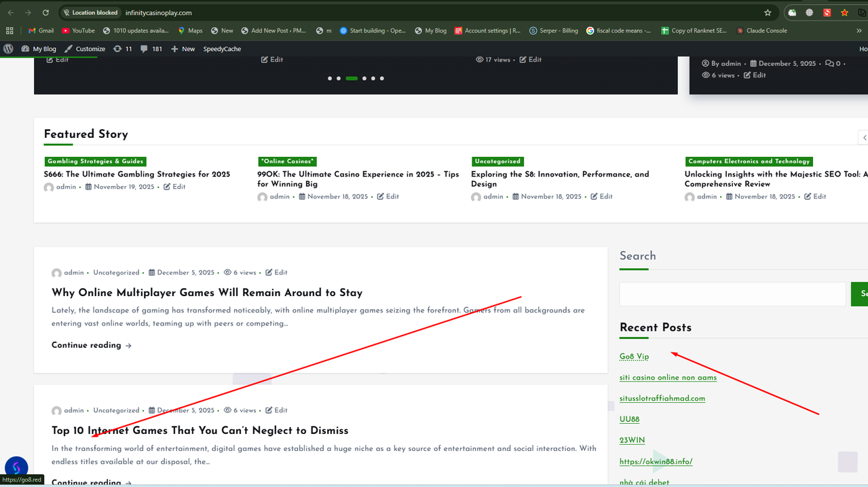Screen dimensions: 868x487
Task: Open siti casino online non aams link
Action: pyautogui.click(x=668, y=378)
